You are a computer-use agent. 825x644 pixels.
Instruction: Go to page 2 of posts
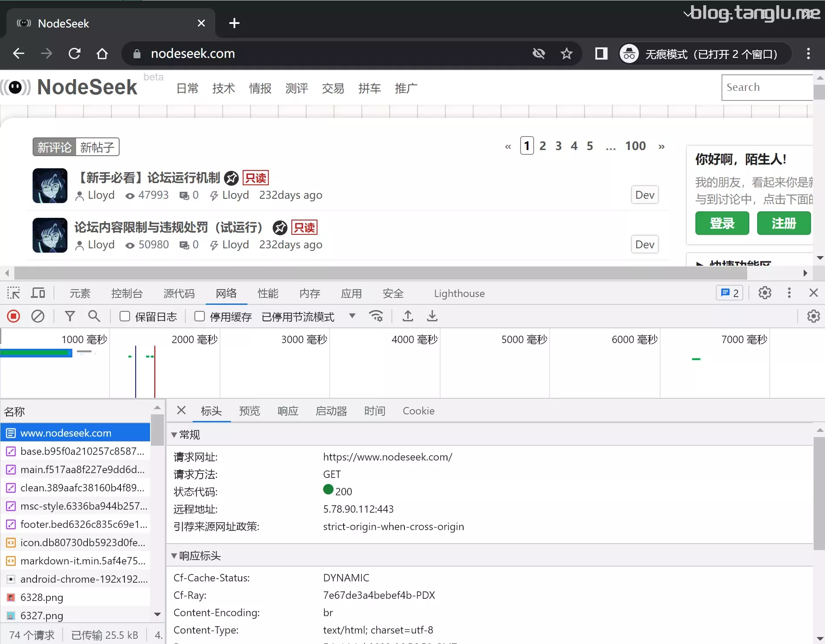pos(542,146)
